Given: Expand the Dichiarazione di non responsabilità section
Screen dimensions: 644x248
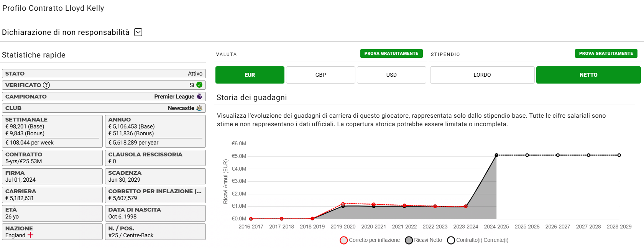Looking at the screenshot, I should pyautogui.click(x=138, y=32).
